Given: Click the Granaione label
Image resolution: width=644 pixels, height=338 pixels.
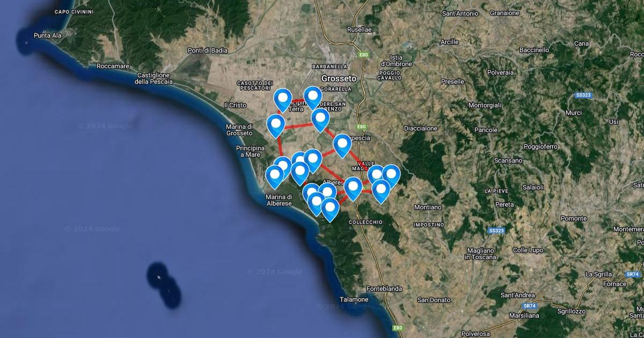Looking at the screenshot, I should point(504,13).
